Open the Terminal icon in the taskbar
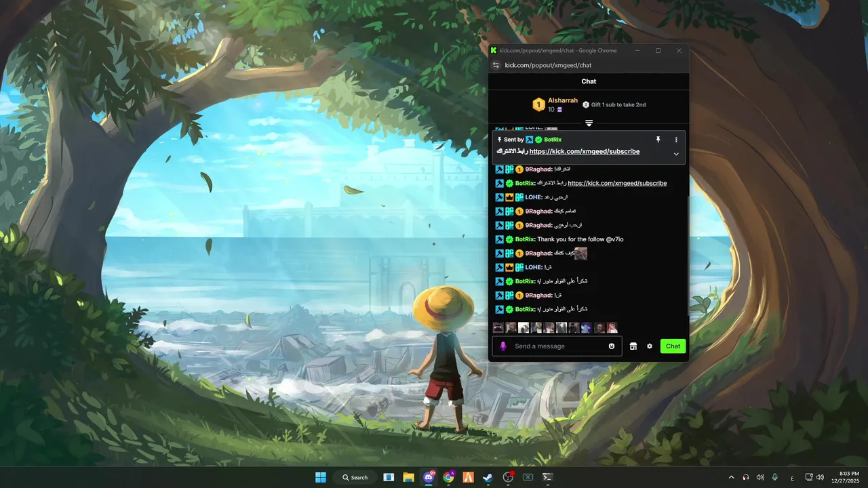The height and width of the screenshot is (488, 868). 547,477
